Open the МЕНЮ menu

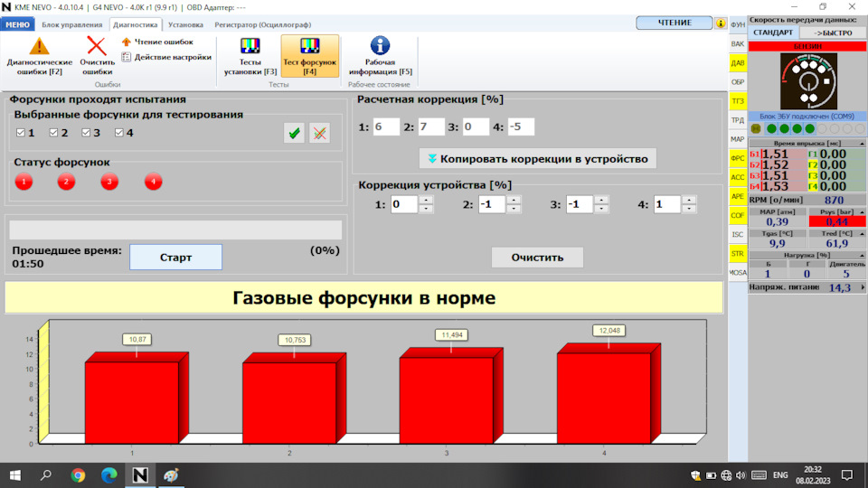pyautogui.click(x=18, y=24)
